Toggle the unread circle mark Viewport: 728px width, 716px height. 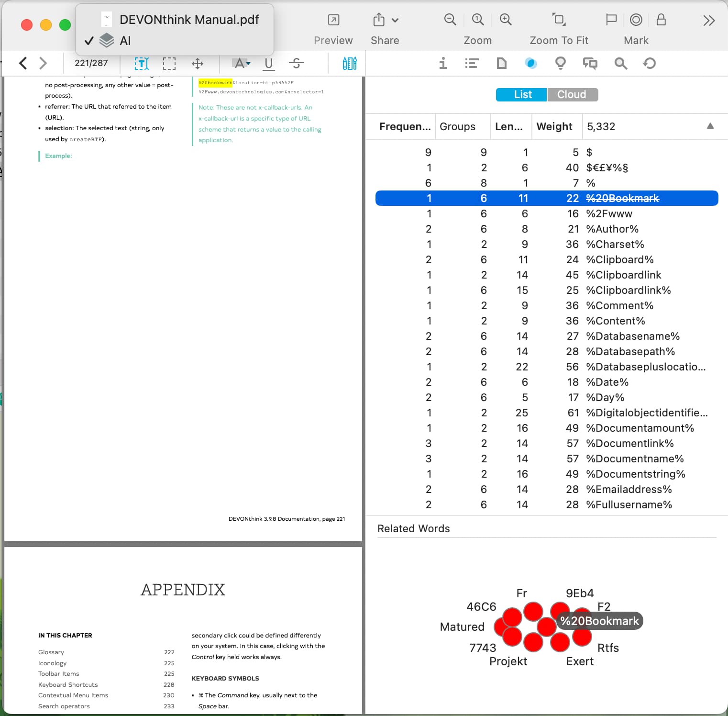[x=636, y=20]
